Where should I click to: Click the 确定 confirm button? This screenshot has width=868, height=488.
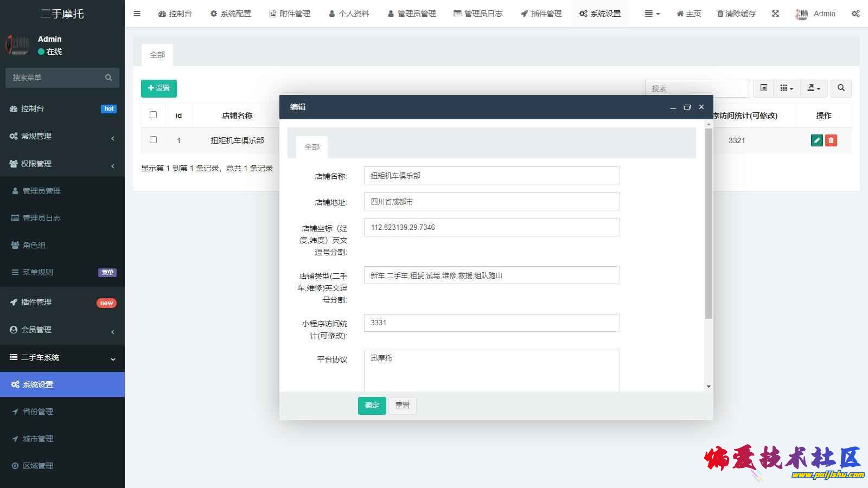pyautogui.click(x=372, y=405)
